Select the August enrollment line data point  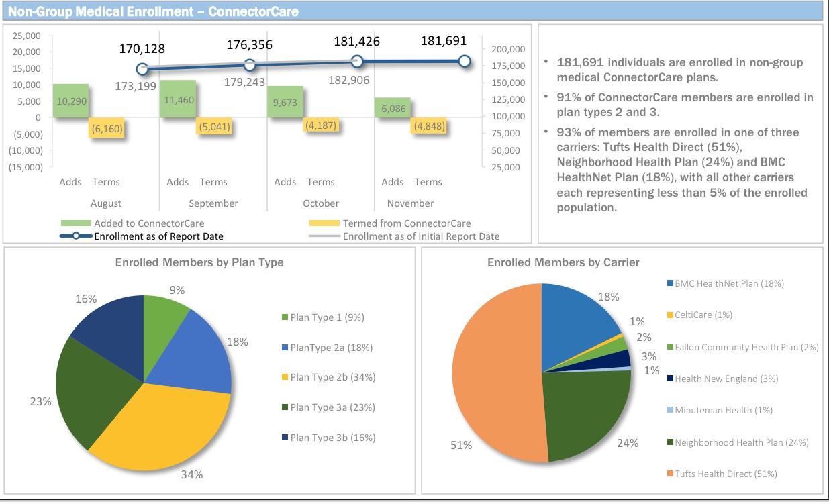click(142, 69)
